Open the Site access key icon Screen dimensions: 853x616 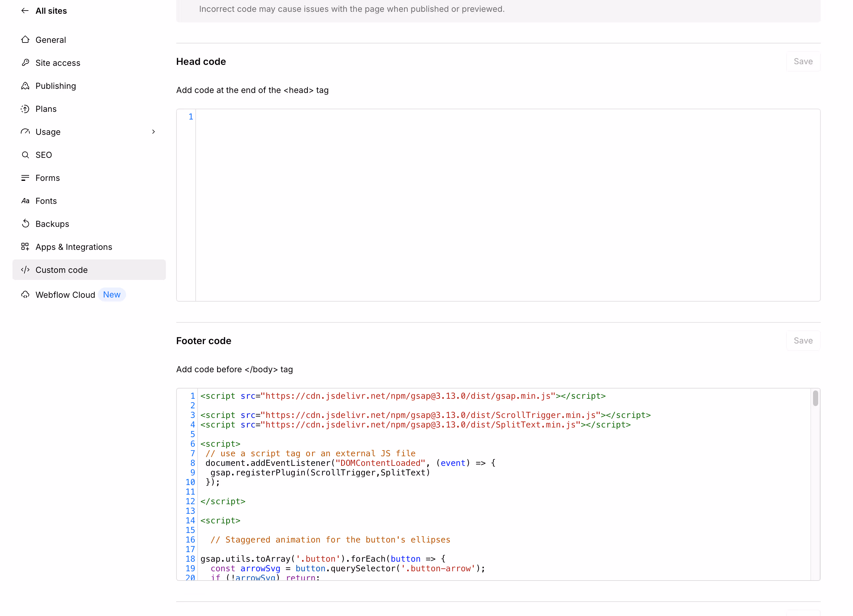click(x=25, y=63)
